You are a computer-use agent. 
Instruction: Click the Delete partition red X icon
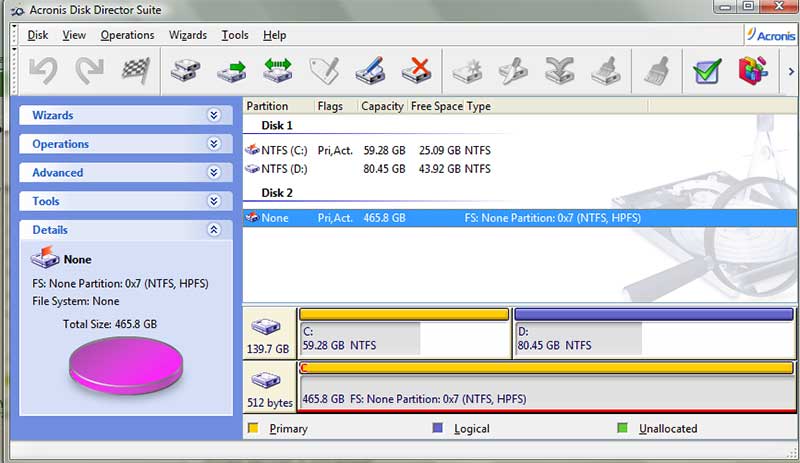(416, 70)
